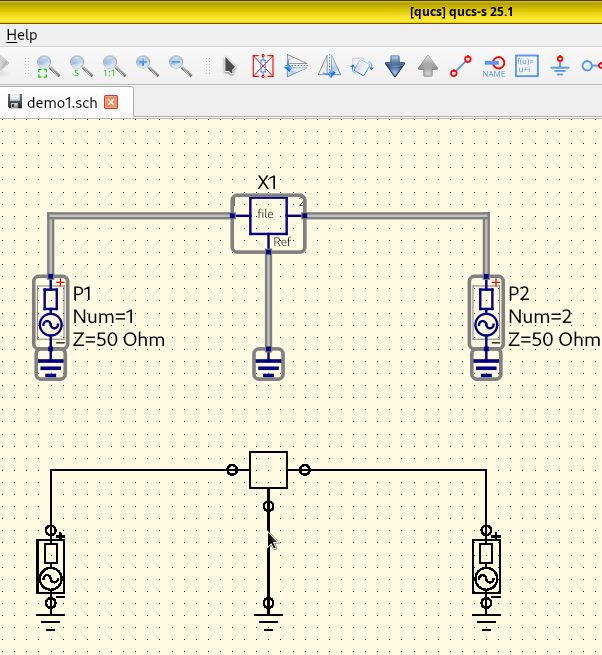Select the Wire drawing tool
The height and width of the screenshot is (655, 602).
coord(461,67)
